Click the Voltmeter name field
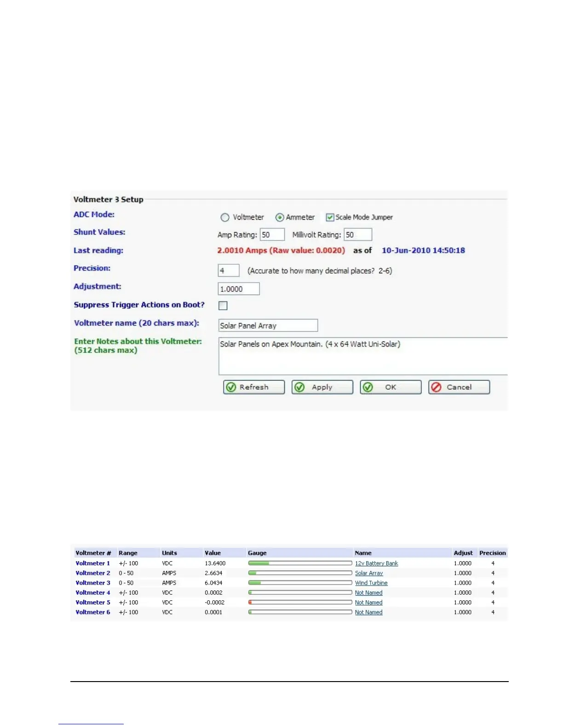Screen dimensions: 563x728 pyautogui.click(x=268, y=326)
